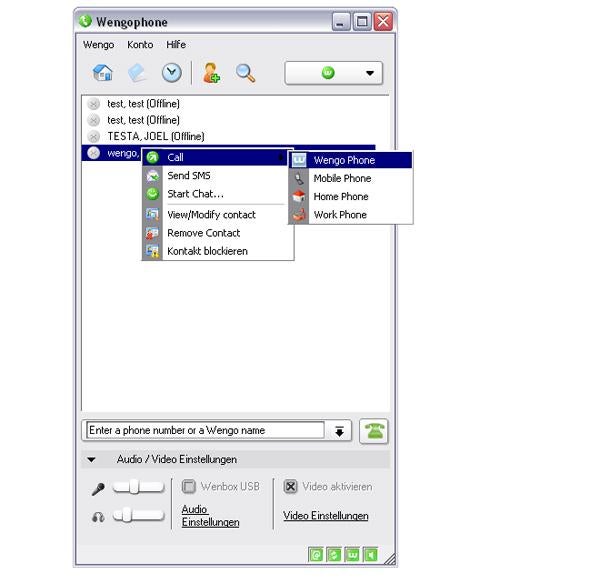
Task: Toggle the Video aktivieren checkbox
Action: 290,486
